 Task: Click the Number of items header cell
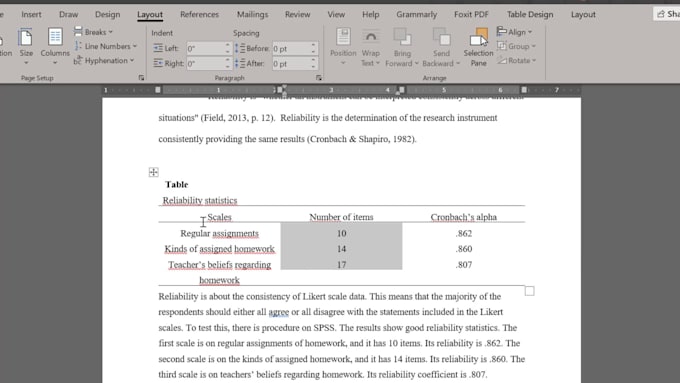(341, 217)
